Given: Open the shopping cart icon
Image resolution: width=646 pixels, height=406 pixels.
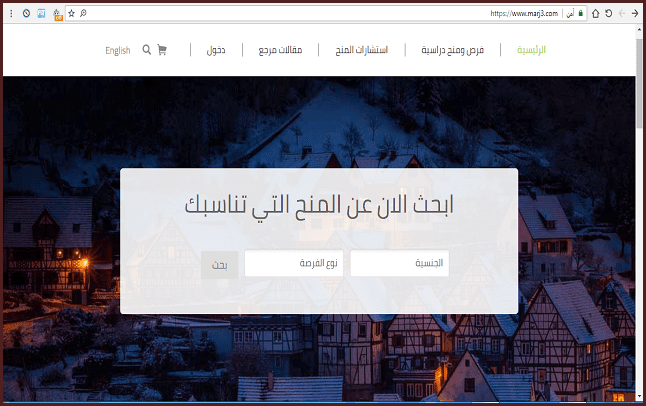Looking at the screenshot, I should point(162,50).
